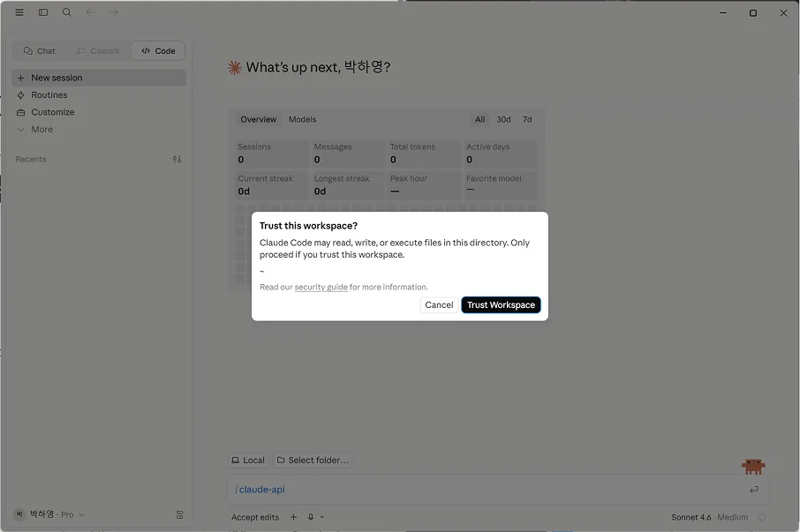Click Cancel in the trust dialog

pyautogui.click(x=439, y=304)
